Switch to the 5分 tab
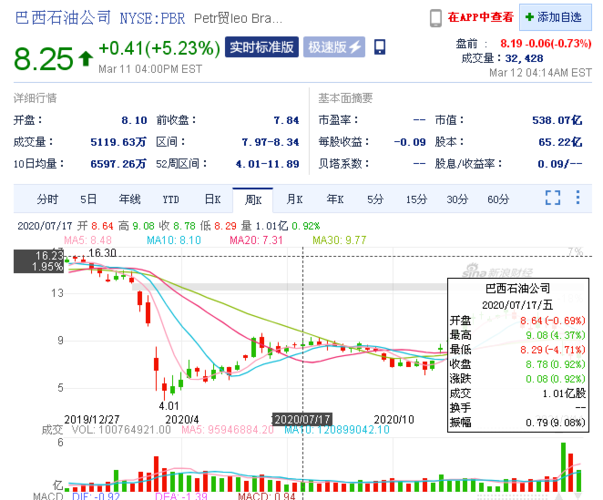The width and height of the screenshot is (603, 500). [x=375, y=199]
